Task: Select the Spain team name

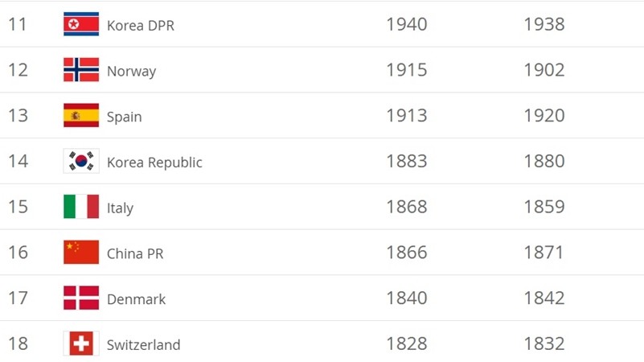Action: [124, 117]
